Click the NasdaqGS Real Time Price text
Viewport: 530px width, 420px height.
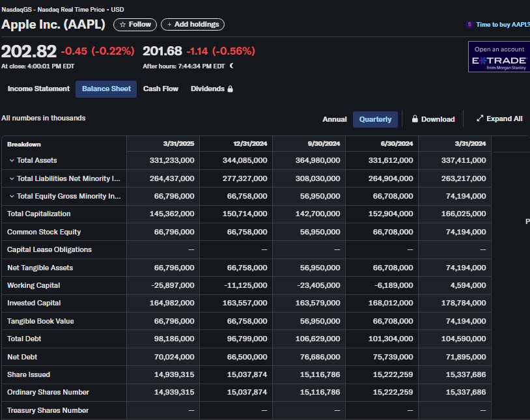tap(63, 10)
